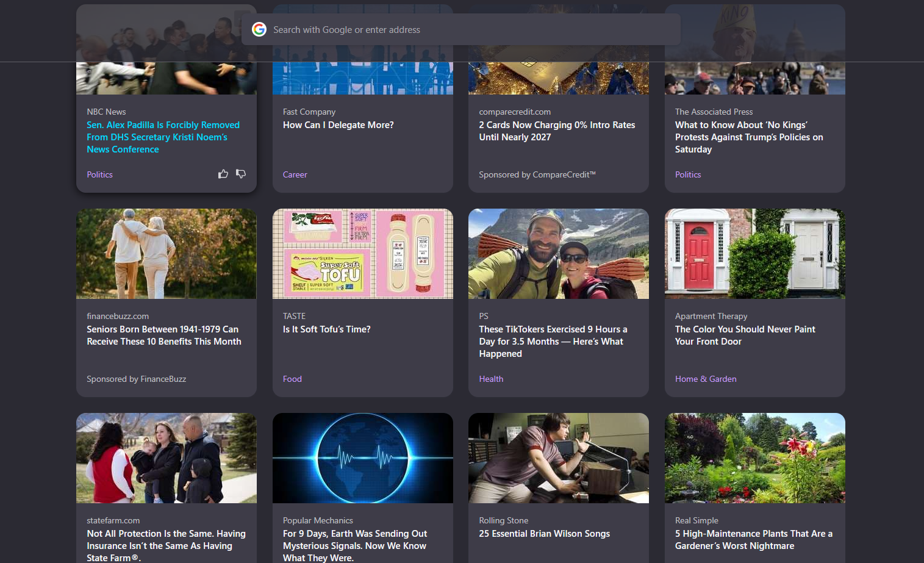Open the tofu packaging thumbnail image
The image size is (924, 563).
tap(363, 254)
